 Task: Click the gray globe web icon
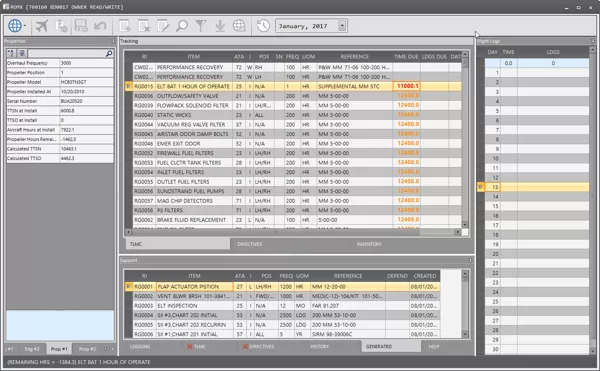tap(239, 26)
